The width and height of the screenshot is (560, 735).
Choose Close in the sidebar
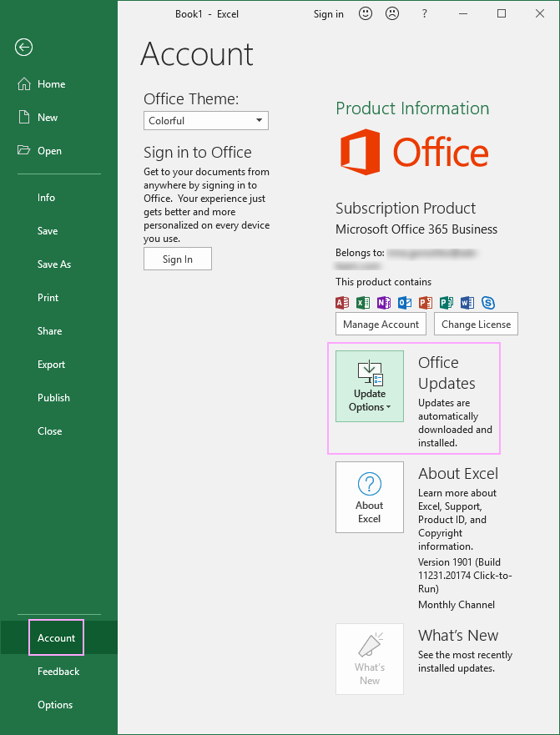(49, 430)
